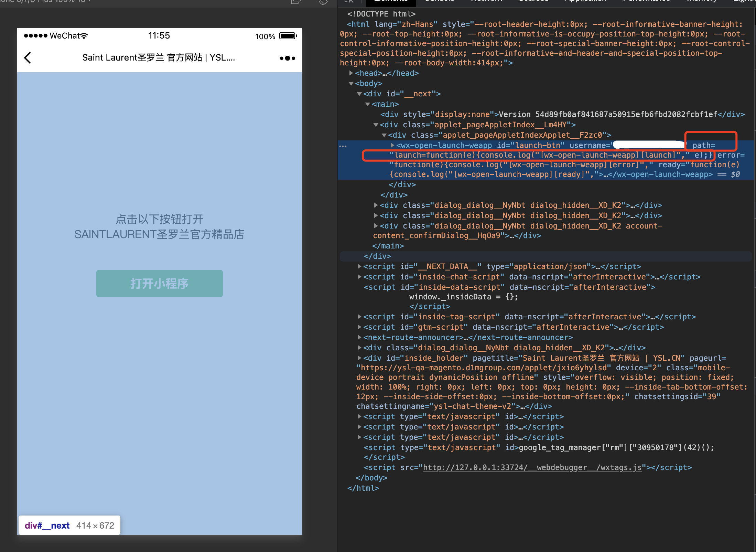756x552 pixels.
Task: Open the three-dot menu in page header
Action: coord(287,58)
